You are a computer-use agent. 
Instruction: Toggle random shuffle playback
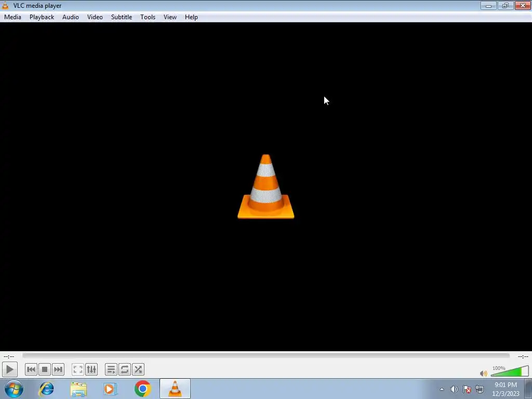[x=138, y=369]
